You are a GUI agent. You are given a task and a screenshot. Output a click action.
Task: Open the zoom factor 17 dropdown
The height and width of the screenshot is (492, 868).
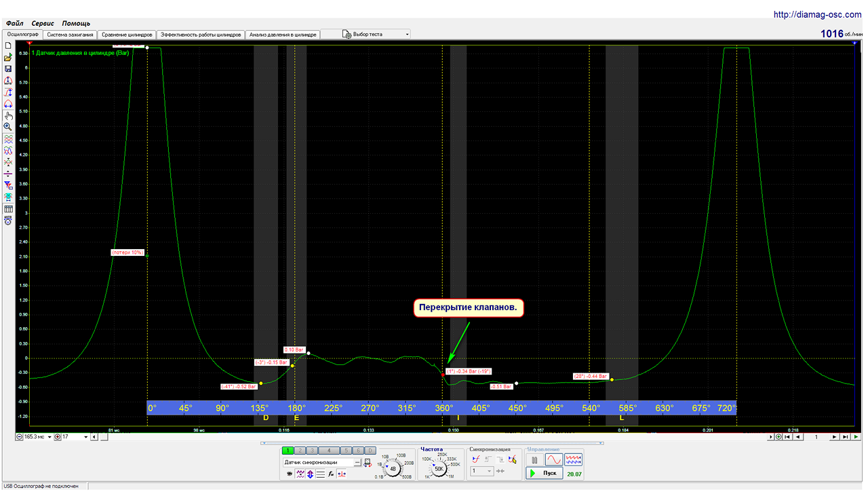(85, 437)
